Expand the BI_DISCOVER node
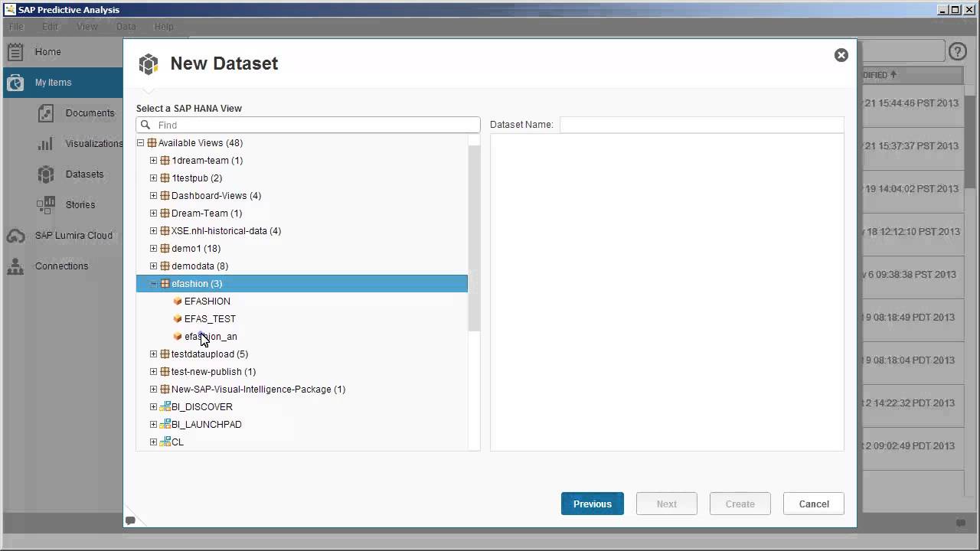The width and height of the screenshot is (980, 551). point(154,407)
